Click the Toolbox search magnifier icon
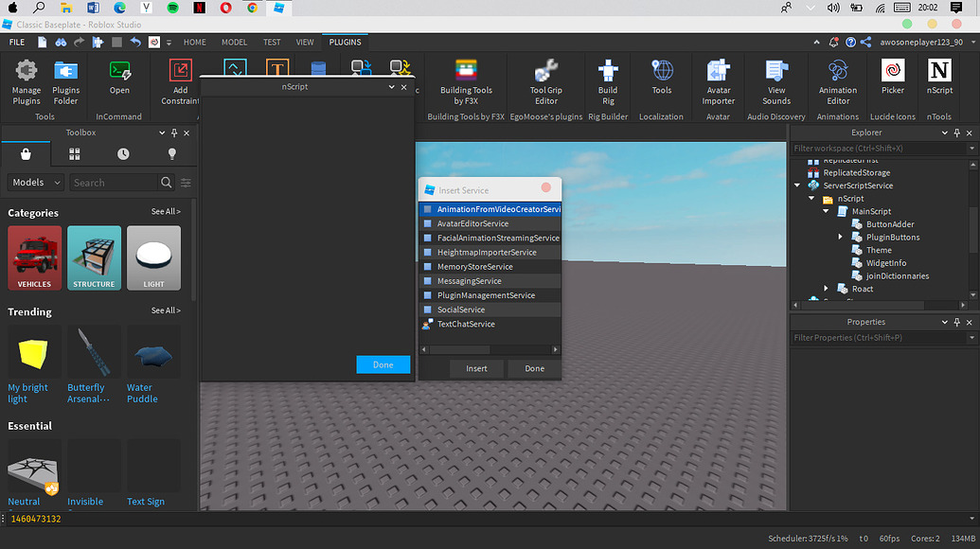Viewport: 980px width, 549px height. point(167,183)
